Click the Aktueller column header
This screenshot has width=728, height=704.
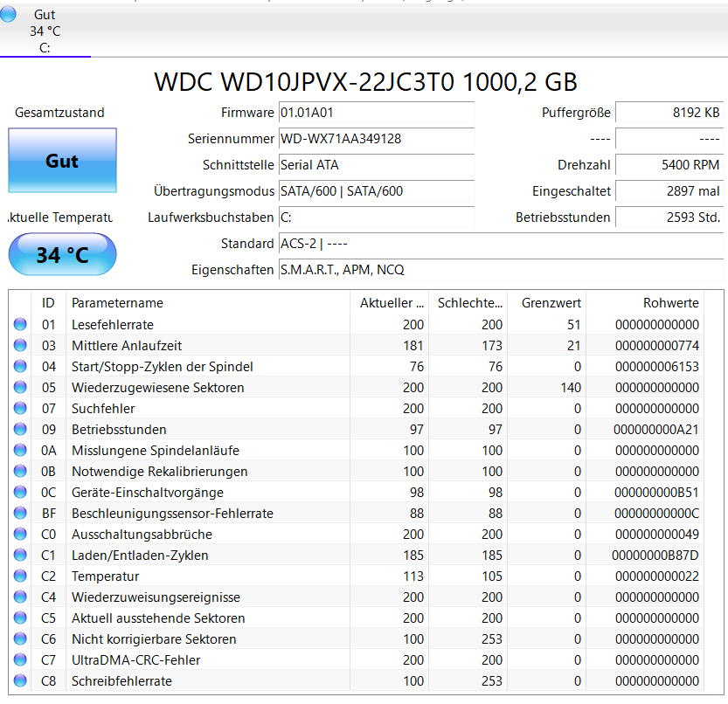[x=389, y=303]
